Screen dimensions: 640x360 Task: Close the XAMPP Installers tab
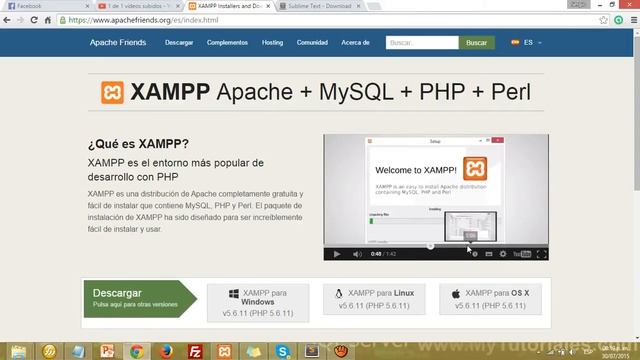pyautogui.click(x=268, y=6)
